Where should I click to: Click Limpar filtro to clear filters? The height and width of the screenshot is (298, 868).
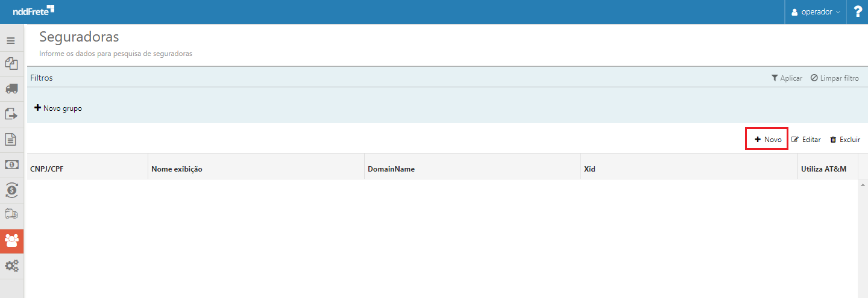pyautogui.click(x=835, y=78)
